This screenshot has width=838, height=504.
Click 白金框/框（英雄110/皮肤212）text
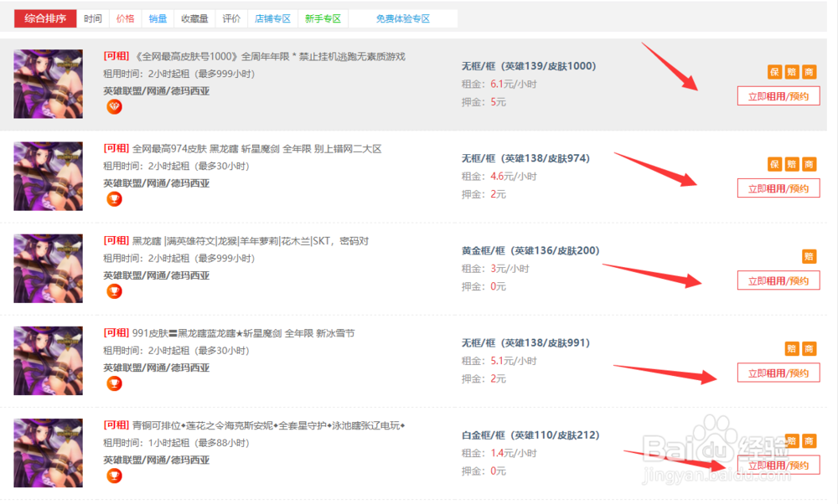click(530, 435)
